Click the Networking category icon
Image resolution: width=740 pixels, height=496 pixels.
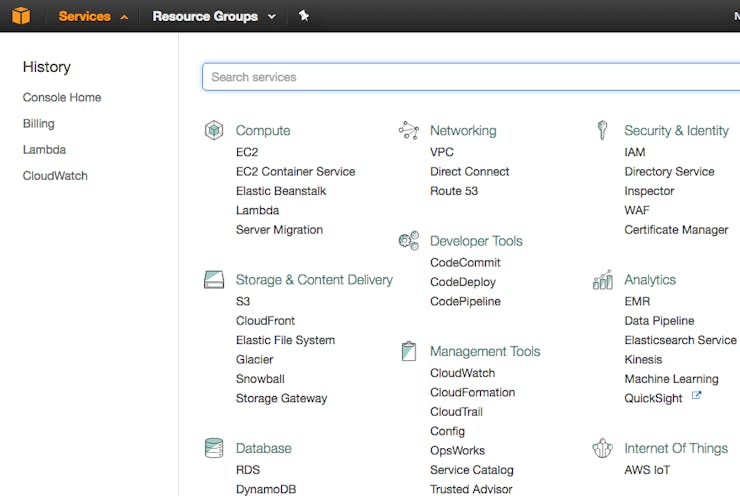(409, 130)
